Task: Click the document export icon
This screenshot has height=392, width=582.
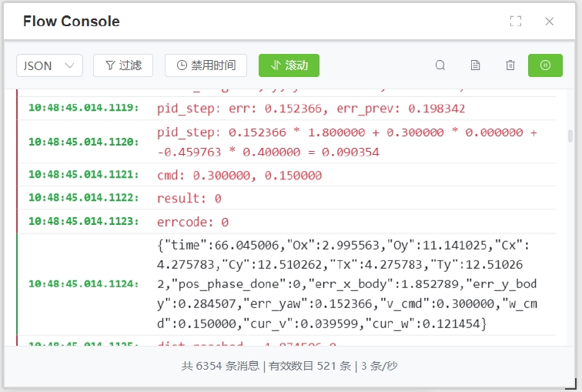Action: coord(475,65)
